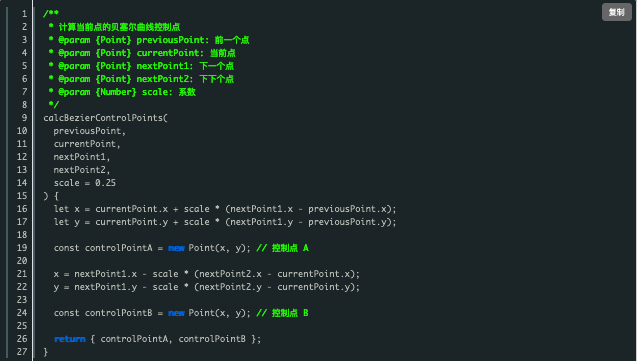Click the 计算当前点的贝塞尔曲线控制点 comment text
Viewport: 637px width, 361px height.
coord(119,27)
